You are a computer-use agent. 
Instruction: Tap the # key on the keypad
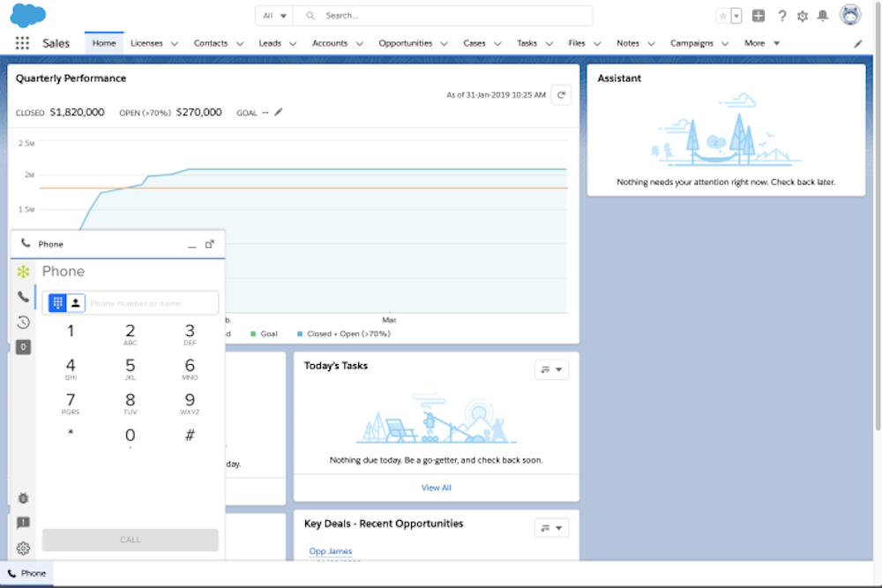pos(190,435)
